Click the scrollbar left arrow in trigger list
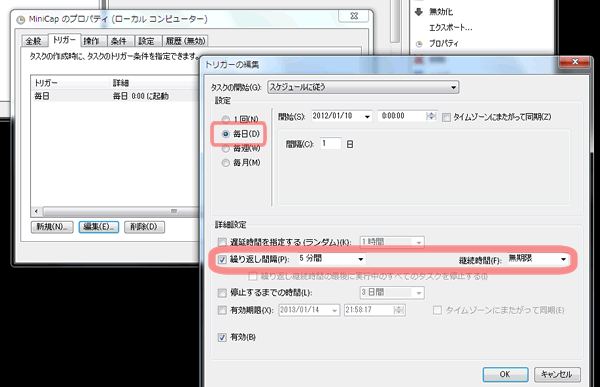 click(x=36, y=211)
